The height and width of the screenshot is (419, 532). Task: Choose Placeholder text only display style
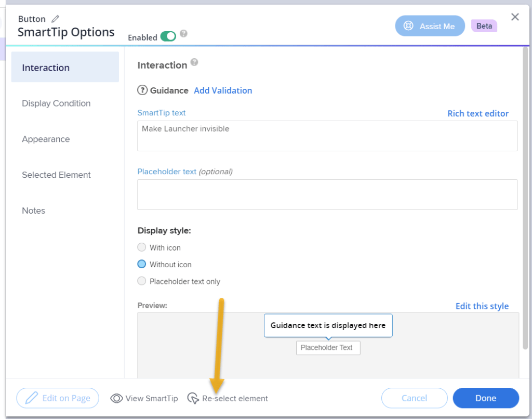142,281
